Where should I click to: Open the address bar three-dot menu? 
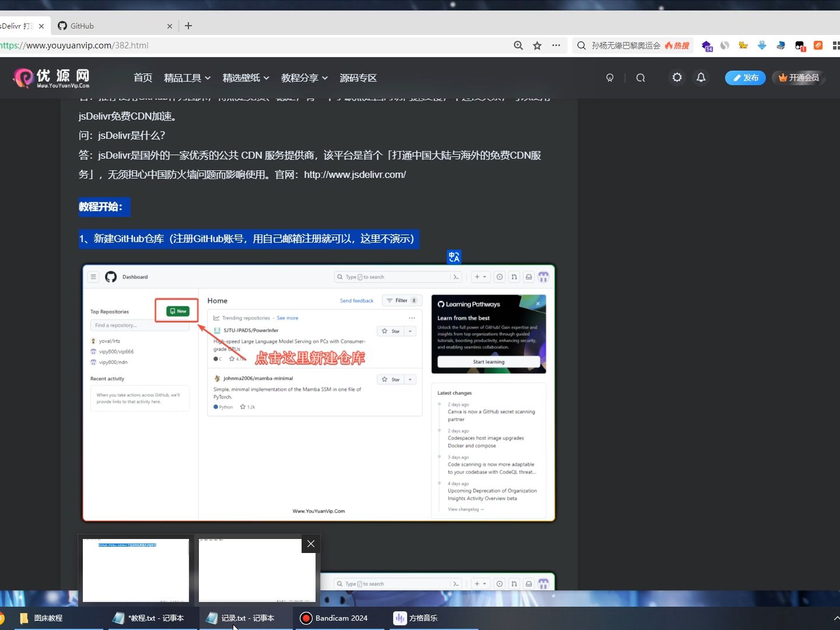coord(556,45)
